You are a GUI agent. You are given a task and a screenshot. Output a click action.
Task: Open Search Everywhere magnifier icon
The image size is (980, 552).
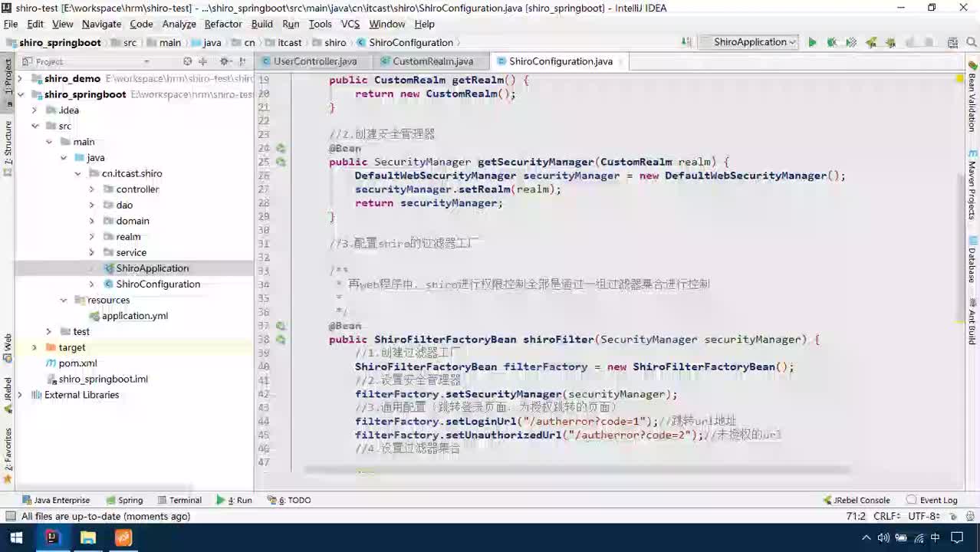pos(971,43)
